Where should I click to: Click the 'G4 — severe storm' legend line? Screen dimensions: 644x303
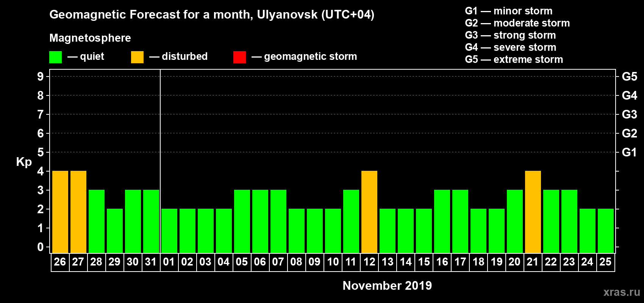tap(511, 47)
